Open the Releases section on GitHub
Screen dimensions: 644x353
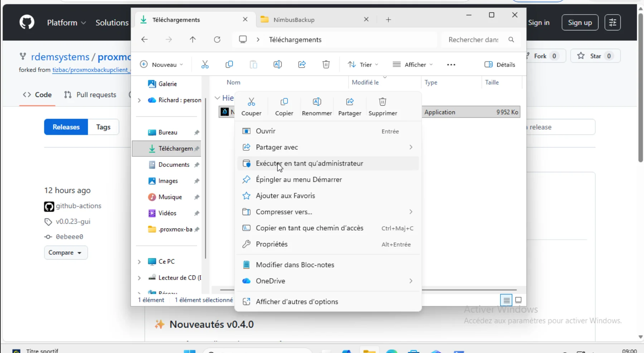(66, 127)
